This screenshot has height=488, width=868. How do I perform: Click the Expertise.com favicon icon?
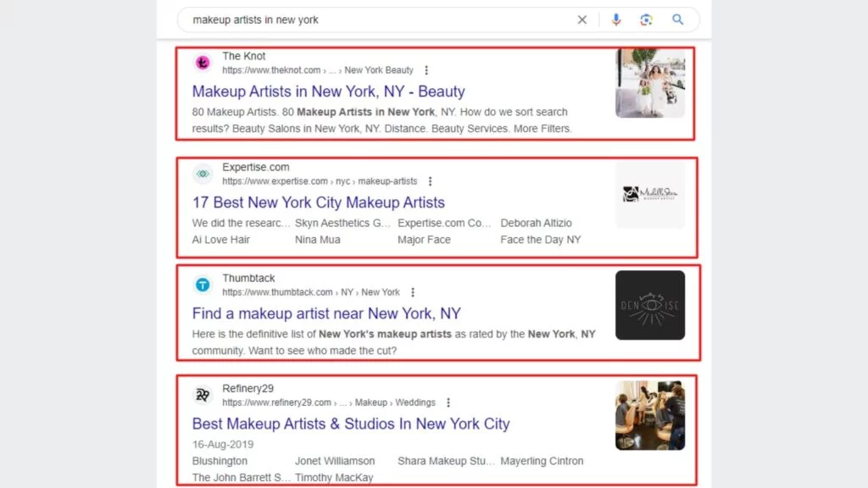203,174
